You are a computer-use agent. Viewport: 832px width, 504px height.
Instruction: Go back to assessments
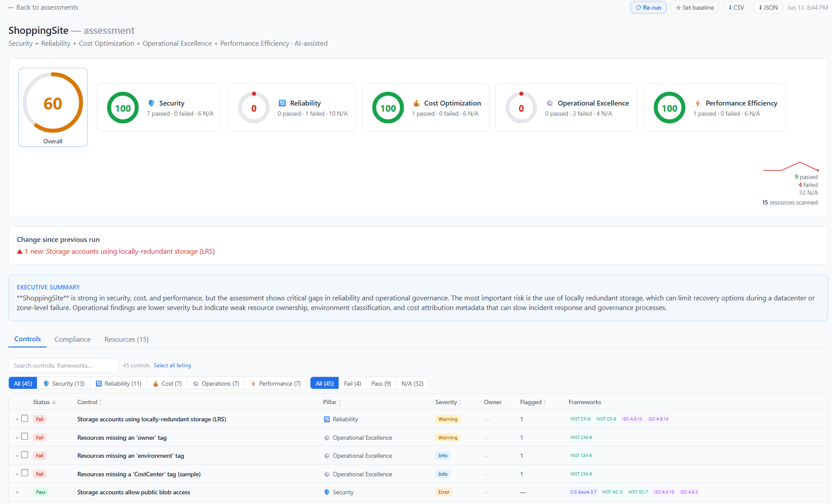click(43, 7)
